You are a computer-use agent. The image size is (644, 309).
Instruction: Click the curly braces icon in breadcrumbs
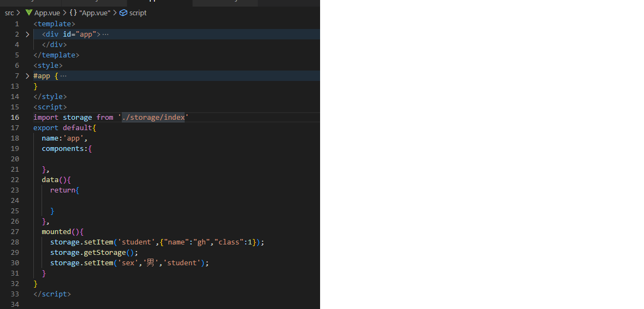[x=73, y=13]
